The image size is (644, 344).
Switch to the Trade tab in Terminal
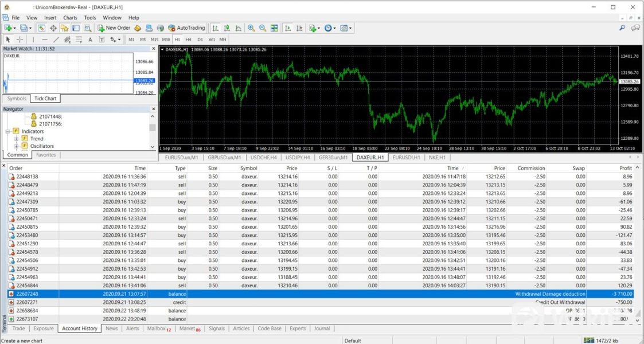point(18,329)
